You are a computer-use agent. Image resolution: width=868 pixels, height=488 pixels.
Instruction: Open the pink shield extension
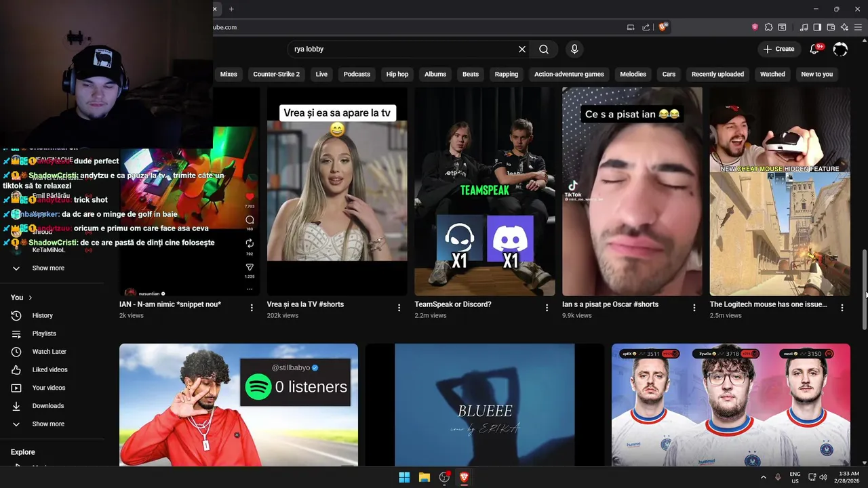pyautogui.click(x=755, y=27)
